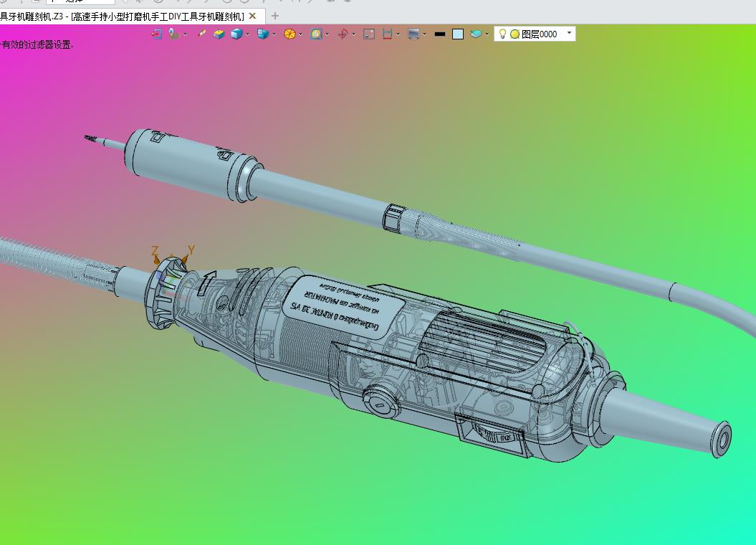Click the black line style swatch
Image resolution: width=756 pixels, height=545 pixels.
(440, 34)
